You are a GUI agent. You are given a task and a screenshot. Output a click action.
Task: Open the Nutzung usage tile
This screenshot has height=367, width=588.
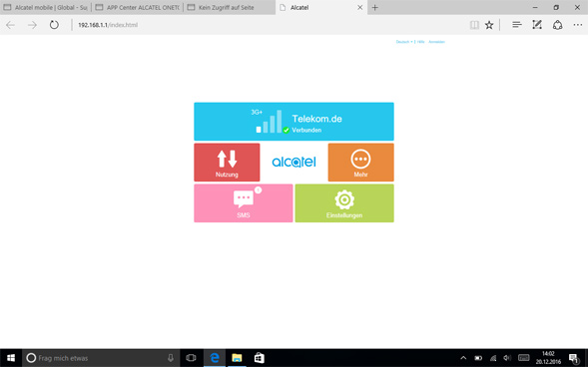[x=227, y=163]
